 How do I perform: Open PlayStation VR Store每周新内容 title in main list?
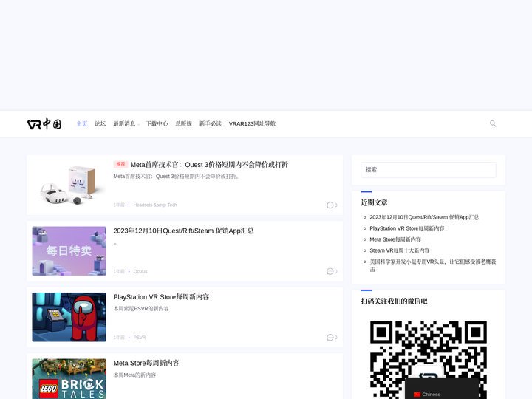coord(161,297)
